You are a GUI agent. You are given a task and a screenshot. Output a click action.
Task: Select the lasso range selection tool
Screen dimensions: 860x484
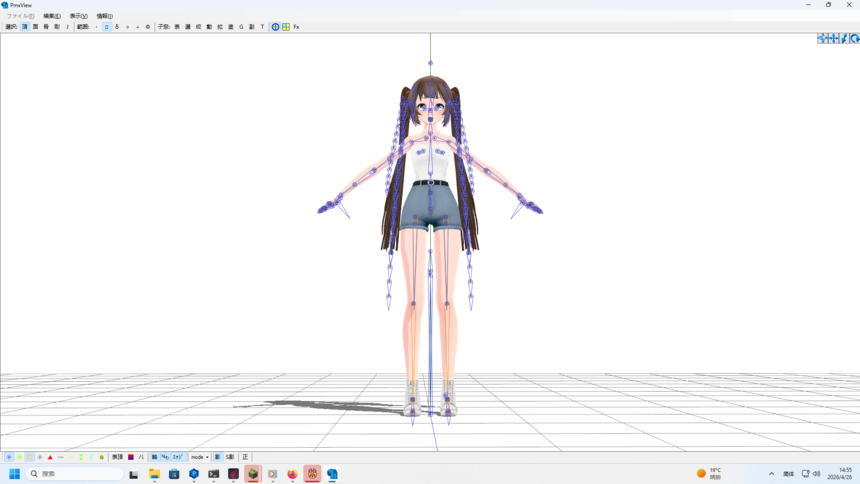(117, 26)
